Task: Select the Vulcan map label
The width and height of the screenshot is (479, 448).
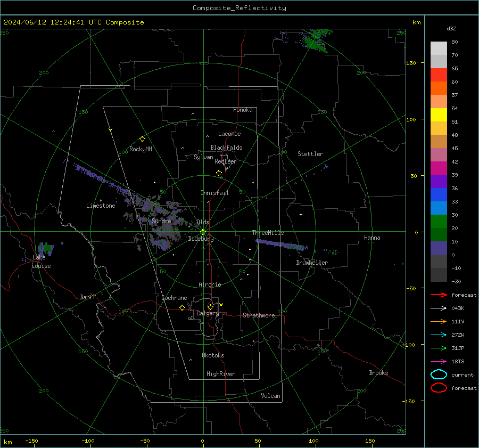Action: [x=270, y=396]
